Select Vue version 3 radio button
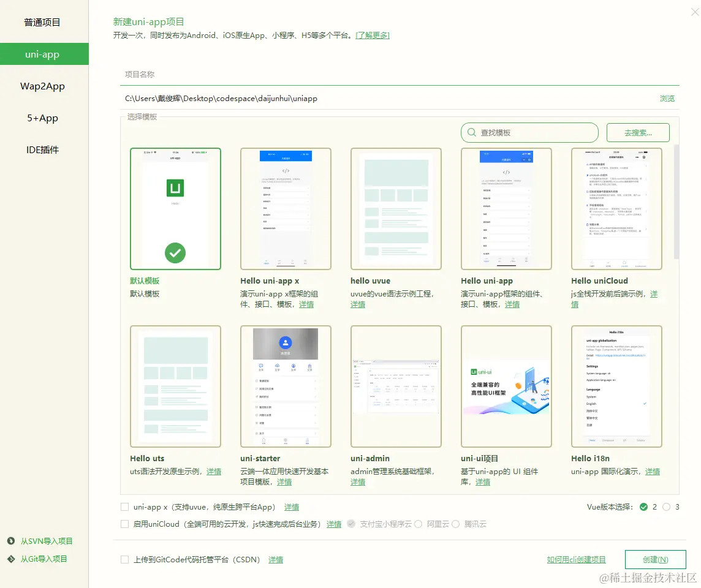The width and height of the screenshot is (701, 588). (x=667, y=507)
